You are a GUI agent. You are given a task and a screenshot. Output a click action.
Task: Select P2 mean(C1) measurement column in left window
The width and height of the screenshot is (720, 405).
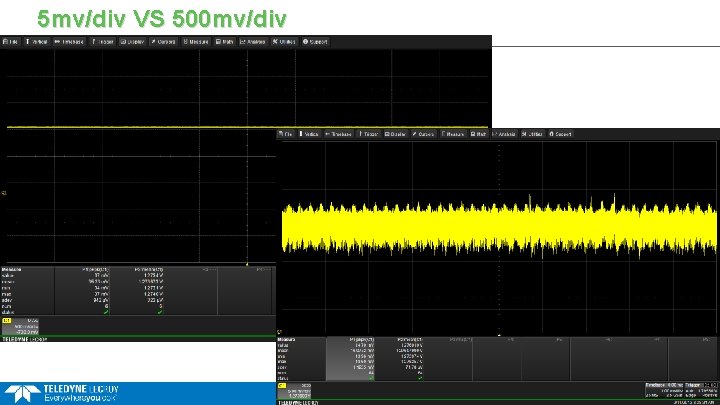click(x=137, y=291)
